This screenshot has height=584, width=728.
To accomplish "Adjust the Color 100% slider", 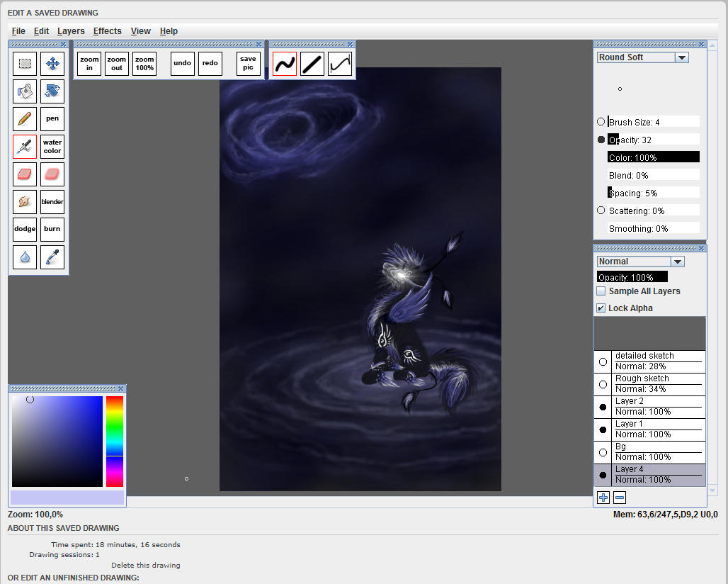I will click(653, 157).
